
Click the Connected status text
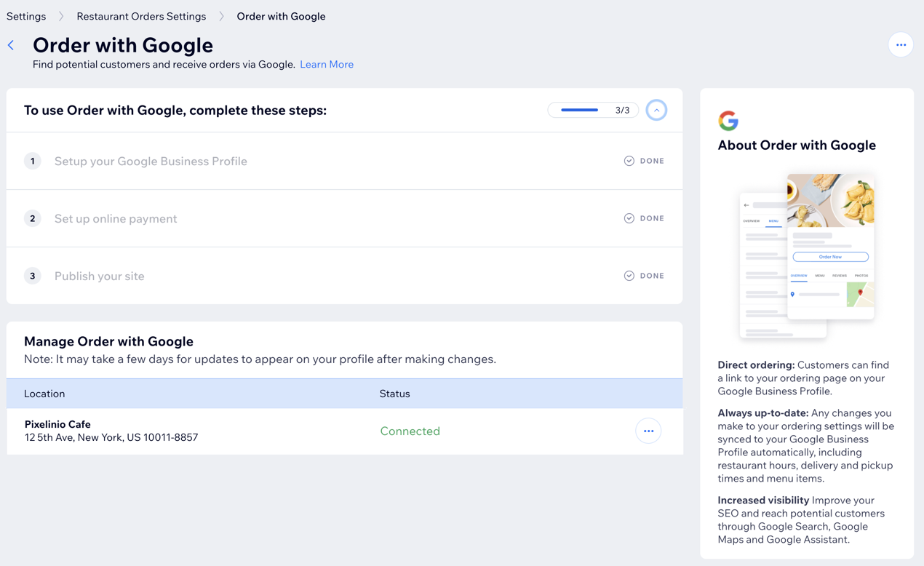tap(410, 431)
